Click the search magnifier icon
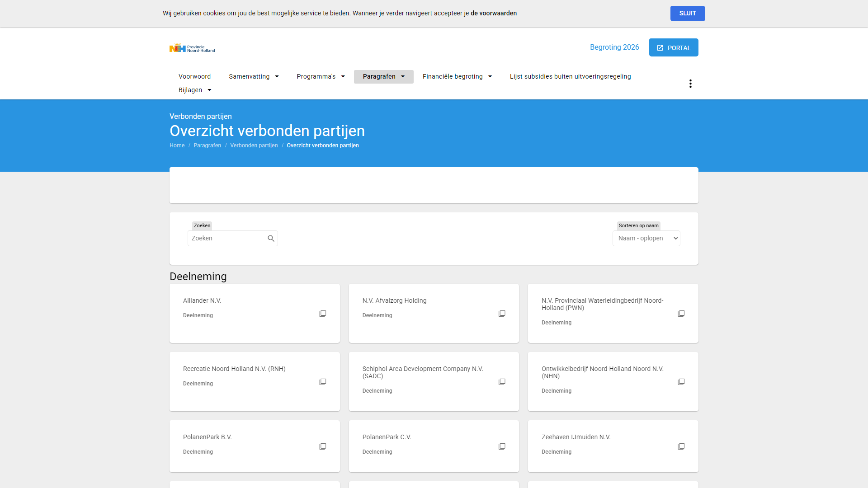The image size is (868, 488). tap(271, 239)
